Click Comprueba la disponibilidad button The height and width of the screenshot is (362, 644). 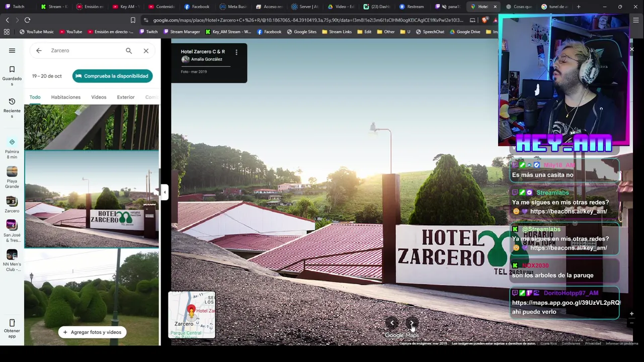pyautogui.click(x=112, y=76)
